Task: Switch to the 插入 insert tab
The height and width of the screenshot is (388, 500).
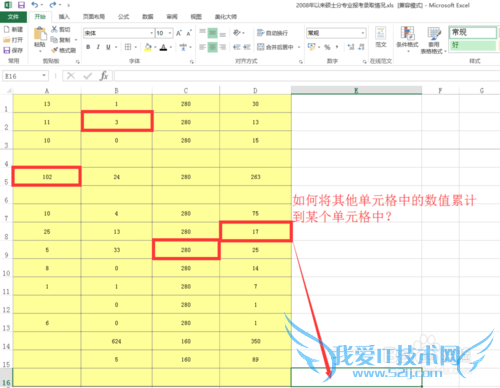Action: tap(64, 17)
